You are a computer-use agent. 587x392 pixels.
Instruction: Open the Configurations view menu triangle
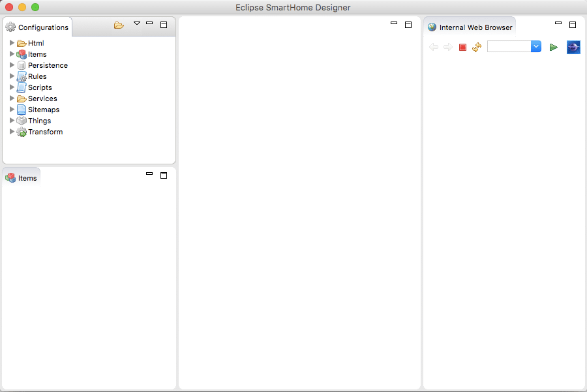[x=137, y=23]
